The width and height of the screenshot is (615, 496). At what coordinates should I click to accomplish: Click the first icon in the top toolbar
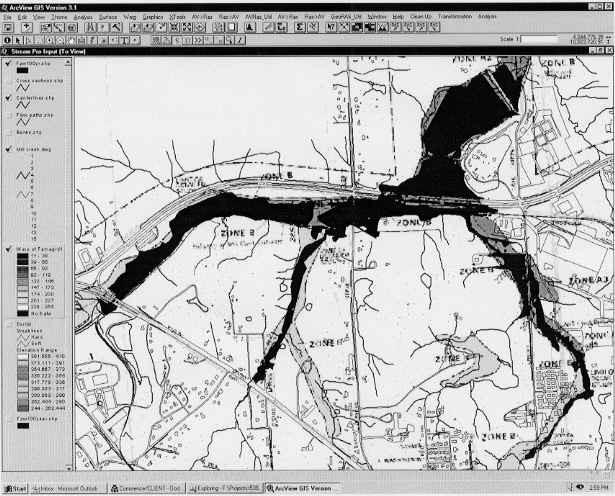7,28
